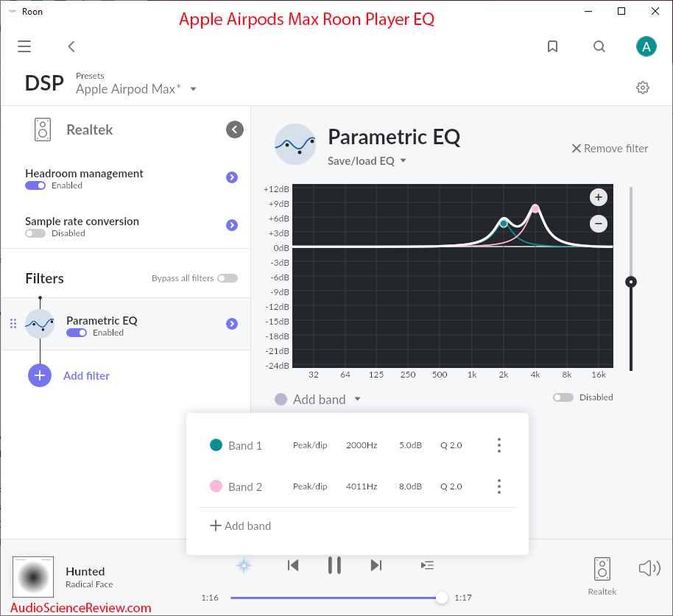Skip to previous track
The height and width of the screenshot is (616, 673).
click(293, 565)
